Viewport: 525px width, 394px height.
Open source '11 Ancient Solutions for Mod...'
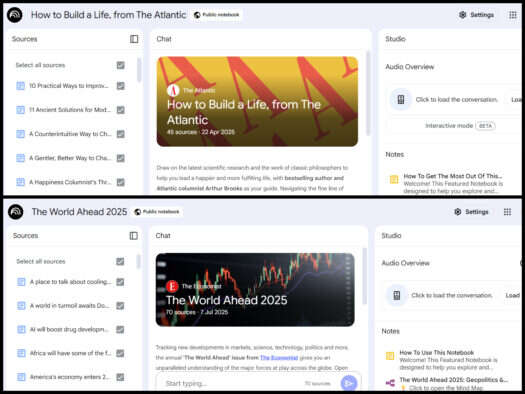[x=70, y=110]
